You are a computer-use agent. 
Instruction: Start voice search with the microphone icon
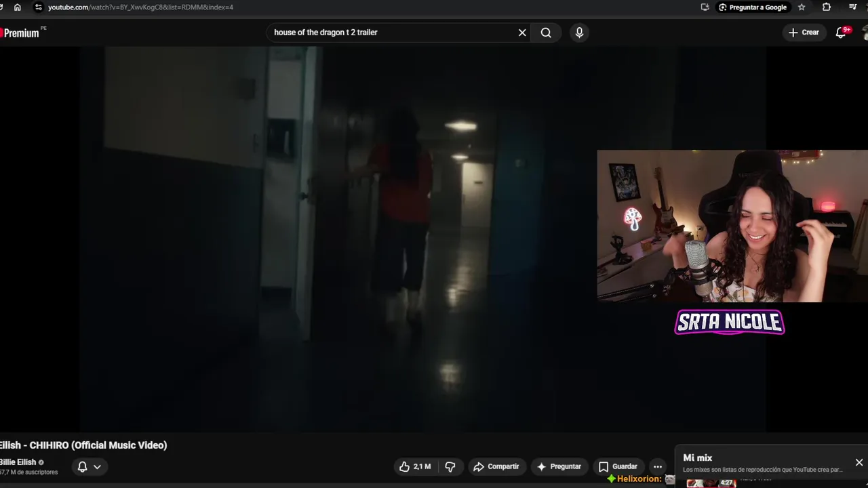click(x=579, y=33)
